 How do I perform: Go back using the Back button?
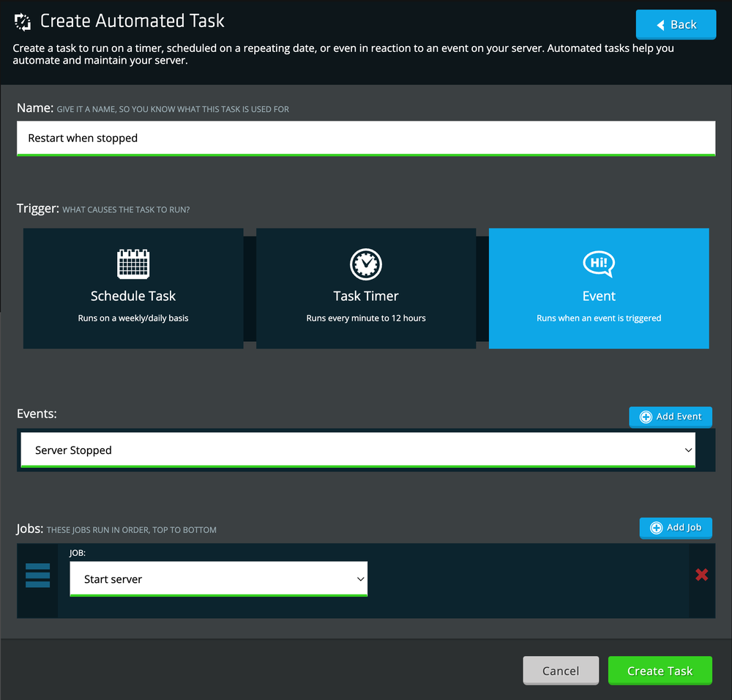tap(676, 24)
